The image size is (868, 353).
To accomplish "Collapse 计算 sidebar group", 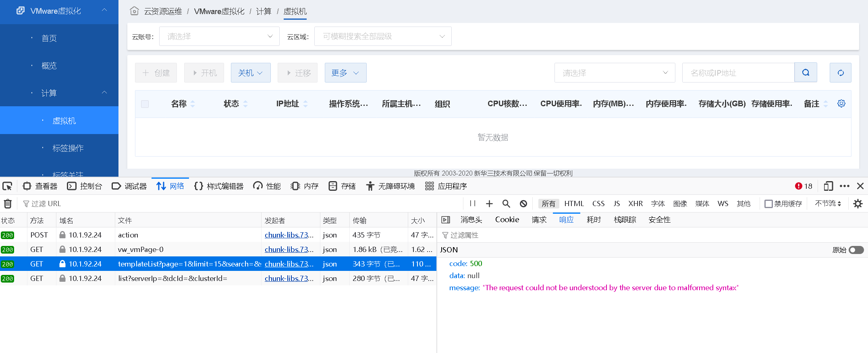I will click(104, 93).
